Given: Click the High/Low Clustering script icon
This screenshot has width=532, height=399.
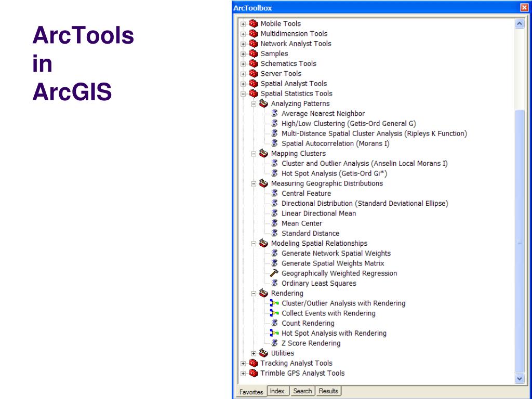Looking at the screenshot, I should tap(274, 123).
